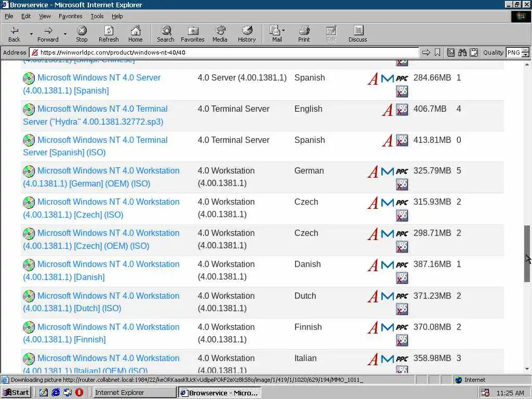
Task: Click the Go arrow next to address bar
Action: 426,52
